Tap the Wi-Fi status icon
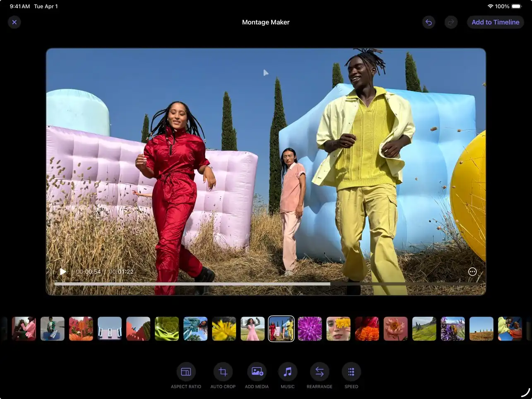The image size is (532, 399). [490, 6]
